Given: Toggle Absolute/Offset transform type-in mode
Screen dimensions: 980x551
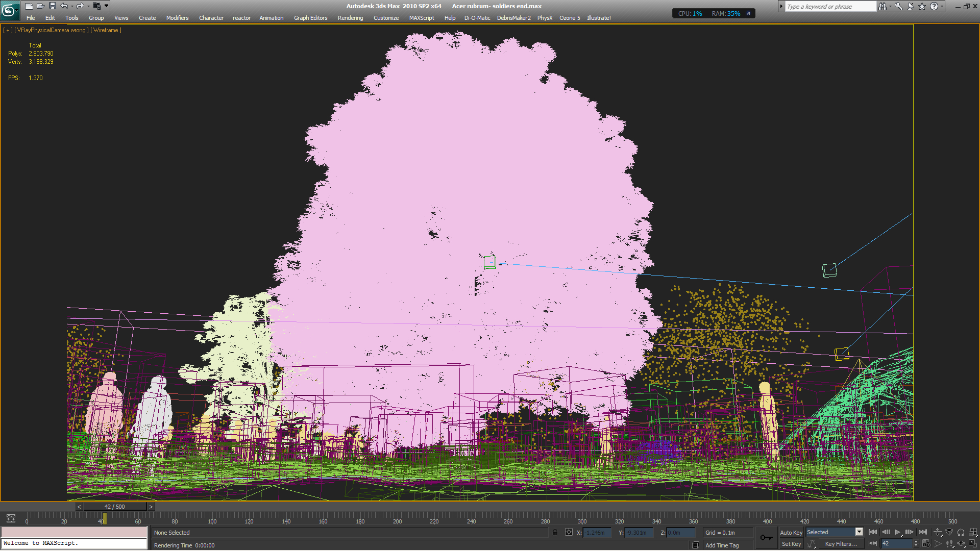Looking at the screenshot, I should (569, 532).
